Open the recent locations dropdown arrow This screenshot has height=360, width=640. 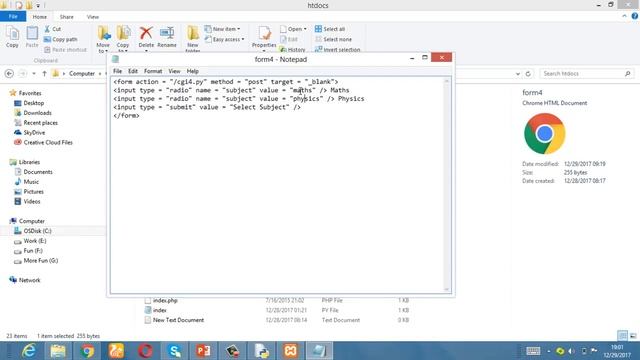click(34, 73)
